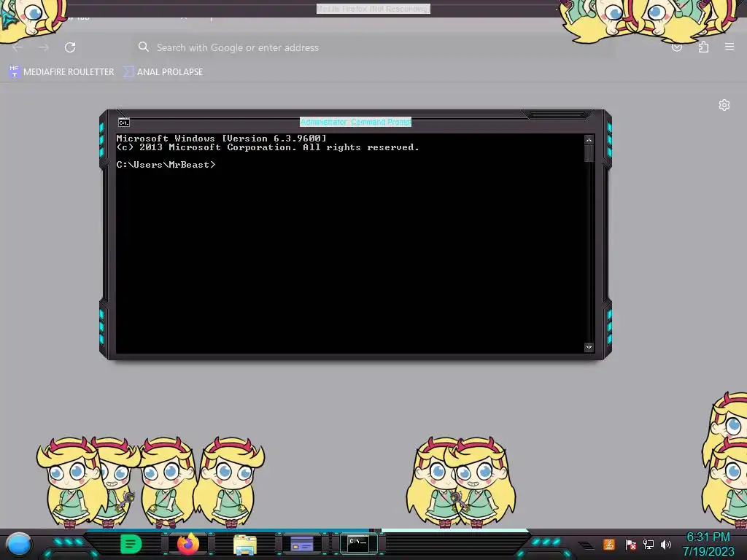Open the Save to Pocket button in Firefox
Image resolution: width=747 pixels, height=560 pixels.
pos(677,47)
